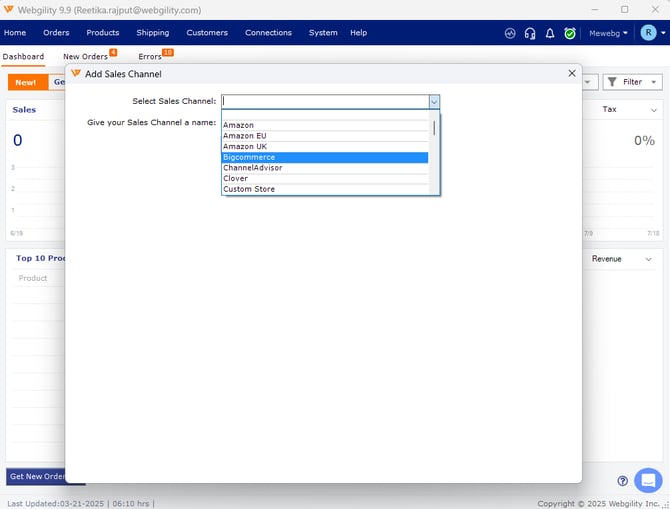Select Bigcommerce from the channel list
The width and height of the screenshot is (670, 509).
point(324,157)
